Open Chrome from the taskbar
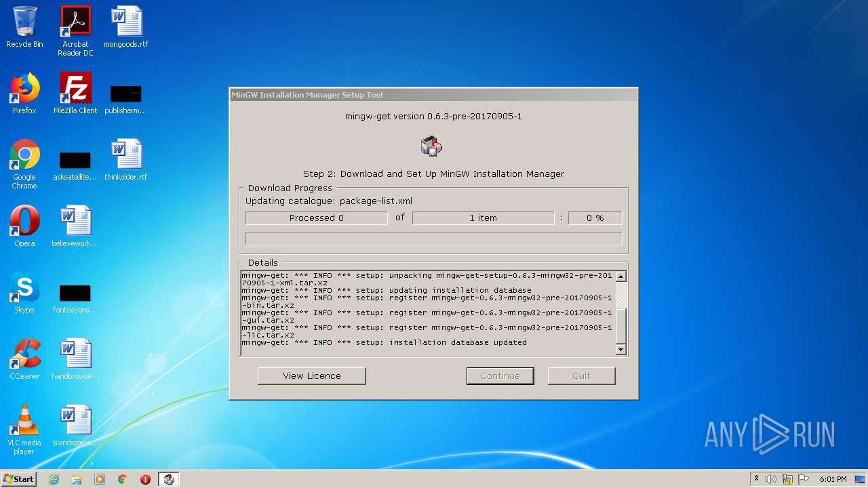 (x=123, y=479)
